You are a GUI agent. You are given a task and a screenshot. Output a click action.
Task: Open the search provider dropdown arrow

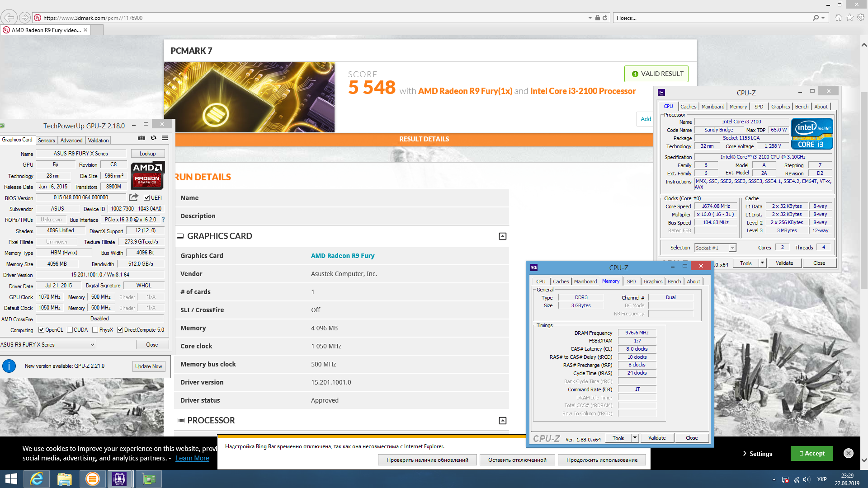(x=823, y=18)
